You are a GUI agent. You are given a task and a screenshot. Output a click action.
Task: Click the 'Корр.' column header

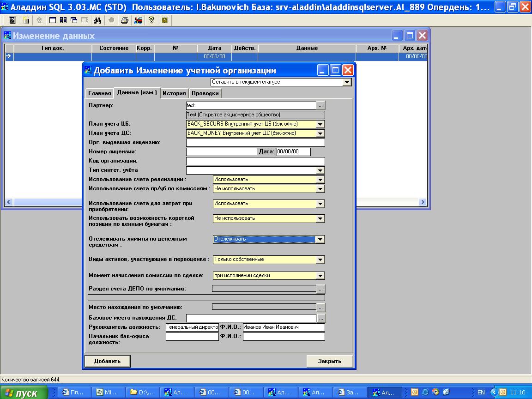point(144,48)
